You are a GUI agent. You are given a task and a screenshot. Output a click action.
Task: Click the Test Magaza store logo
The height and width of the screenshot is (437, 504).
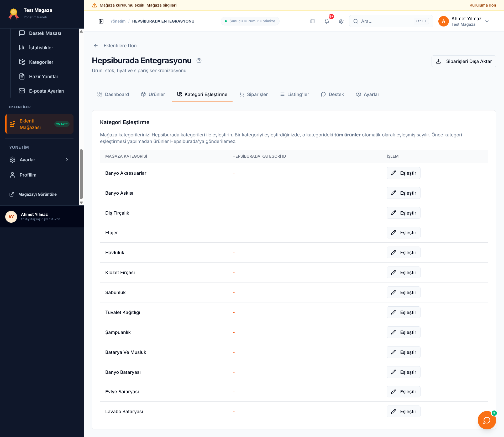coord(14,14)
